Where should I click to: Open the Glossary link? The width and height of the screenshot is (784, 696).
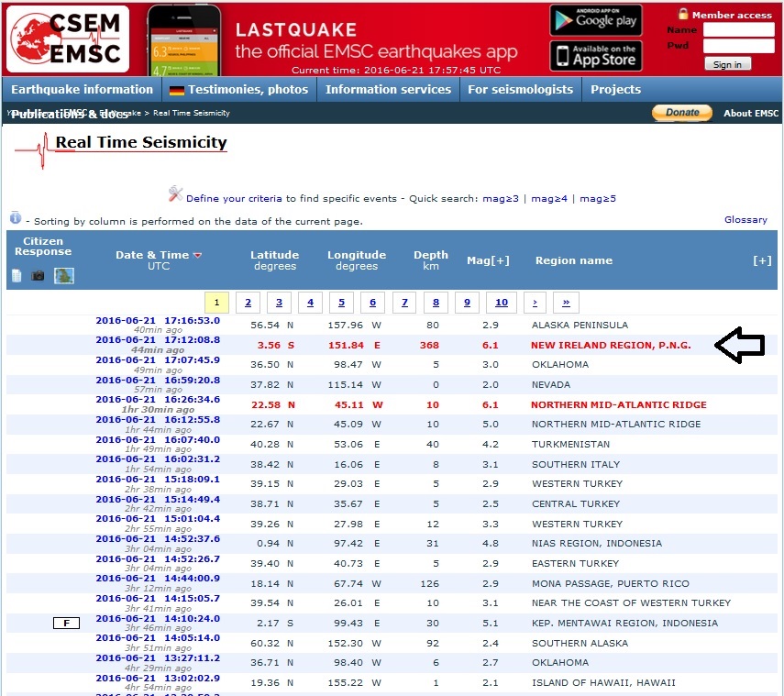745,220
